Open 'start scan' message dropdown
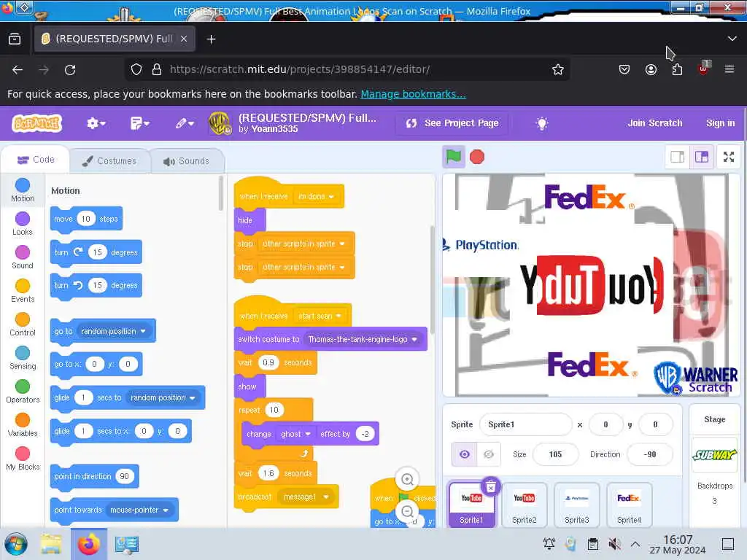The width and height of the screenshot is (747, 560). [x=320, y=316]
